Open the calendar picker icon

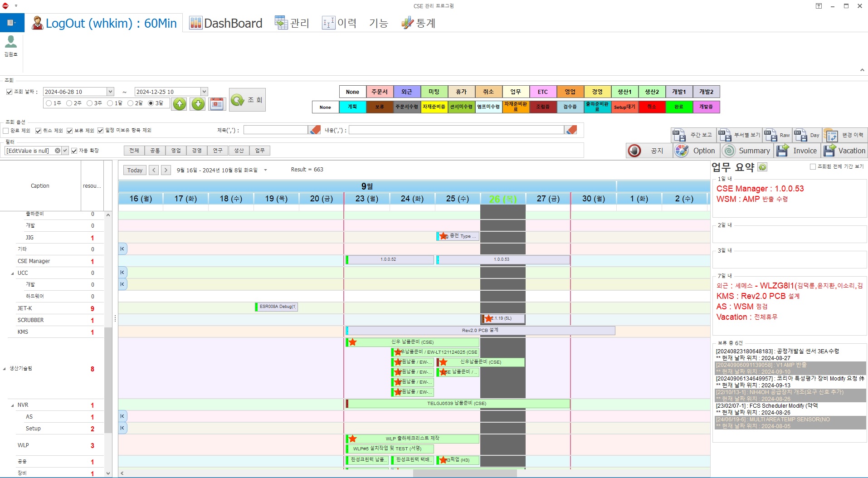click(x=217, y=104)
